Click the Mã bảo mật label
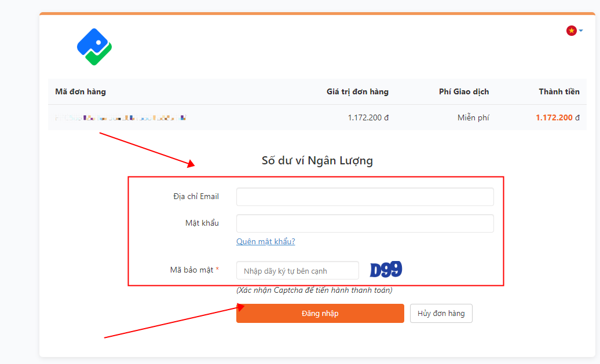600x364 pixels. pyautogui.click(x=195, y=270)
